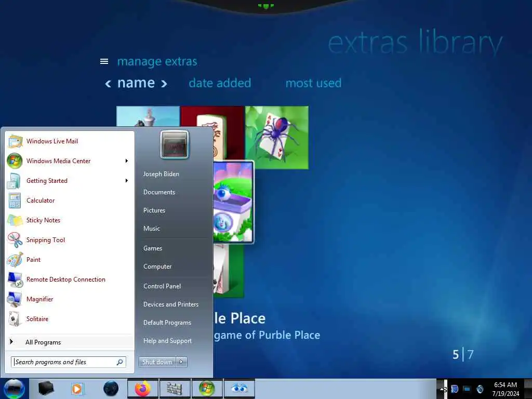Show All Programs list
Screen dimensions: 532x399
pyautogui.click(x=70, y=342)
